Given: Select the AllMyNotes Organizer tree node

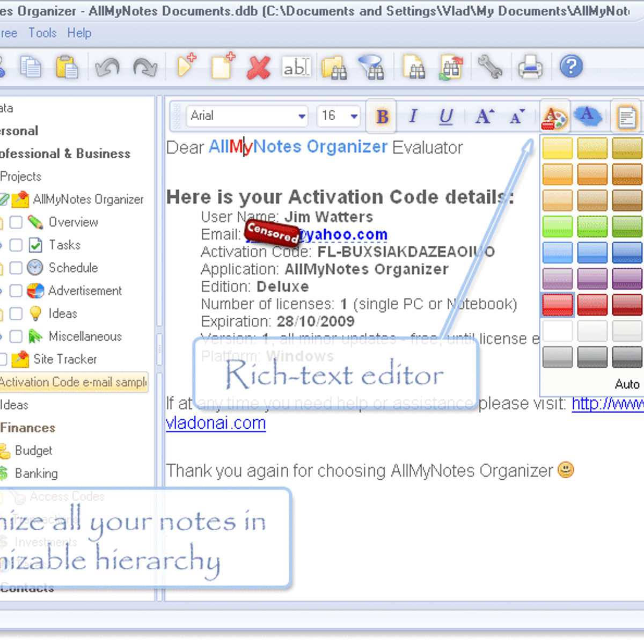Looking at the screenshot, I should [88, 200].
